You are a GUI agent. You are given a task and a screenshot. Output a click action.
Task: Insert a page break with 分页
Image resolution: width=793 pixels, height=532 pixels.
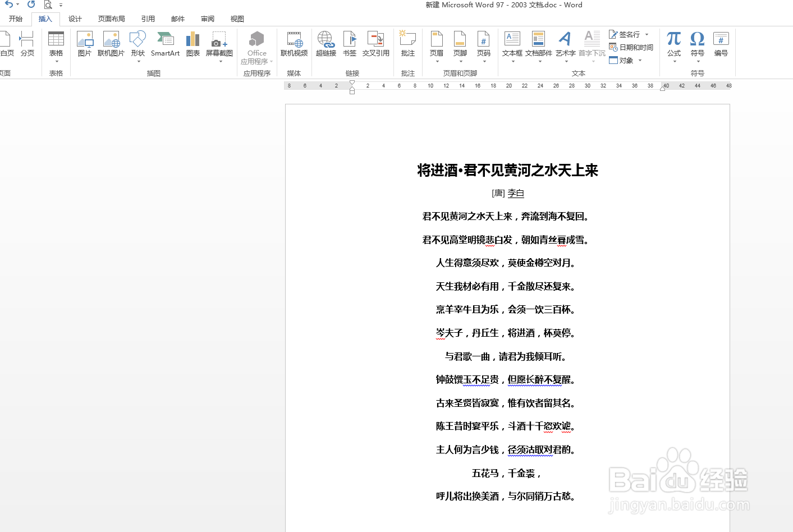(x=27, y=44)
